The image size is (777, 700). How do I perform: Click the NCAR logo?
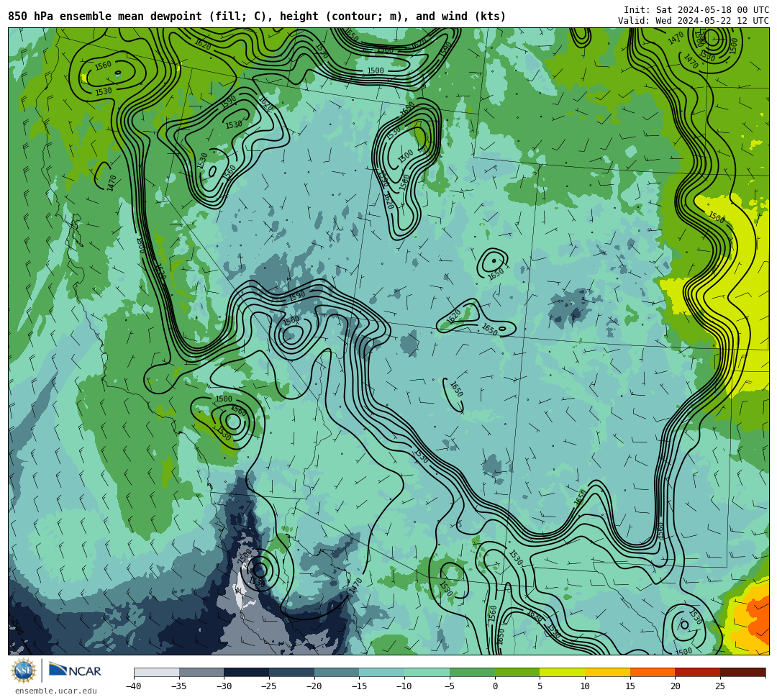pos(75,671)
